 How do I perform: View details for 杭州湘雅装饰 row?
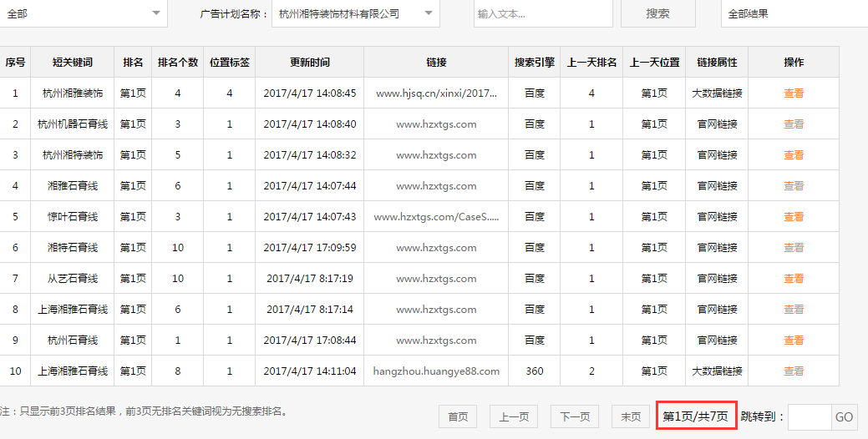[794, 93]
